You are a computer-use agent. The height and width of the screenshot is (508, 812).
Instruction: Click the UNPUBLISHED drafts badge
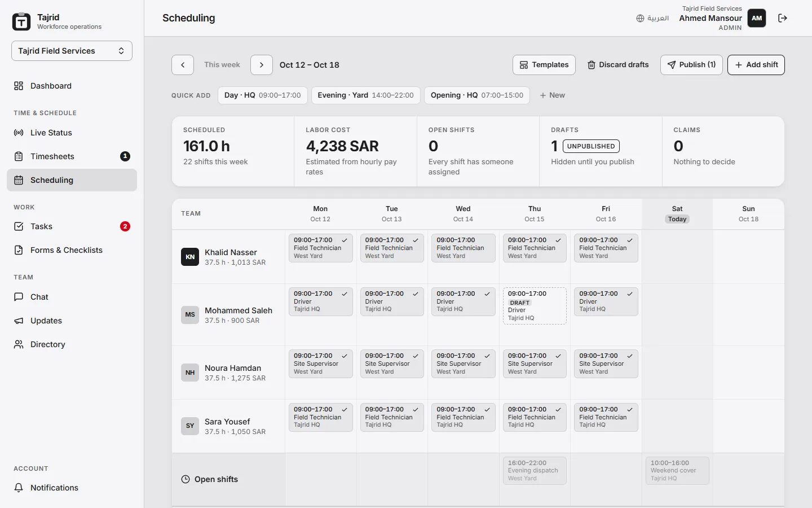[x=591, y=146]
